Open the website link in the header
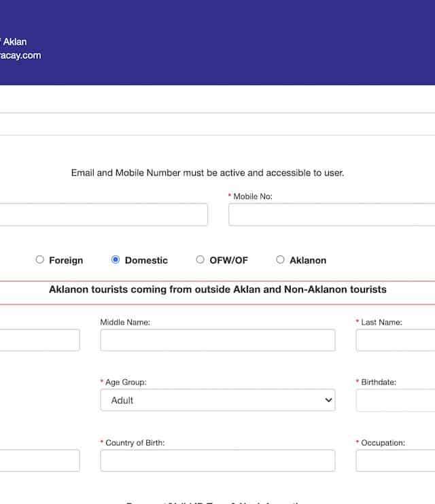 tap(20, 56)
